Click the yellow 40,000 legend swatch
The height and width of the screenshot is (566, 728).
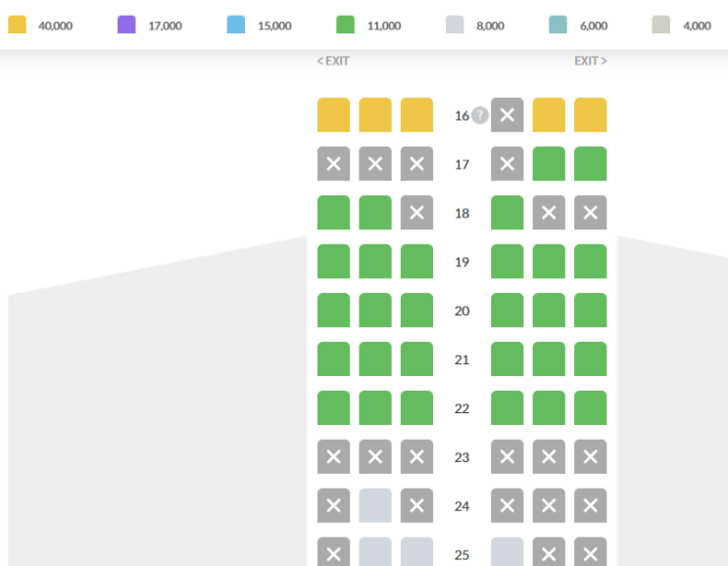[x=18, y=25]
